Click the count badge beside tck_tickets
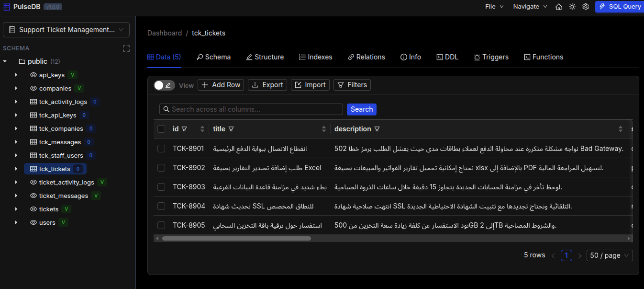644x289 pixels. click(x=78, y=169)
